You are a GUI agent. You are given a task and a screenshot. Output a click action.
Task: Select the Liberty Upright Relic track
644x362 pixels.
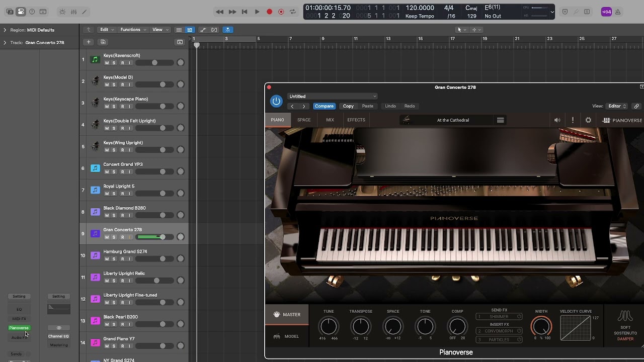pos(124,273)
